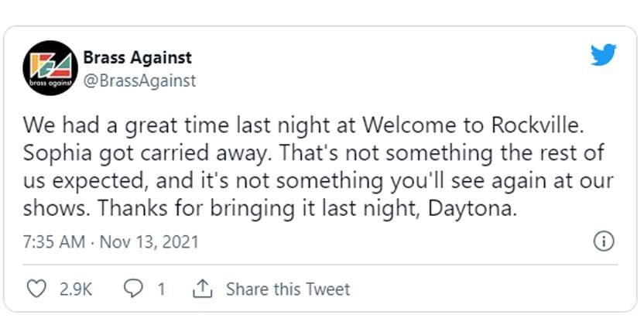Image resolution: width=644 pixels, height=325 pixels.
Task: Click the reply speech bubble icon
Action: coord(134,289)
